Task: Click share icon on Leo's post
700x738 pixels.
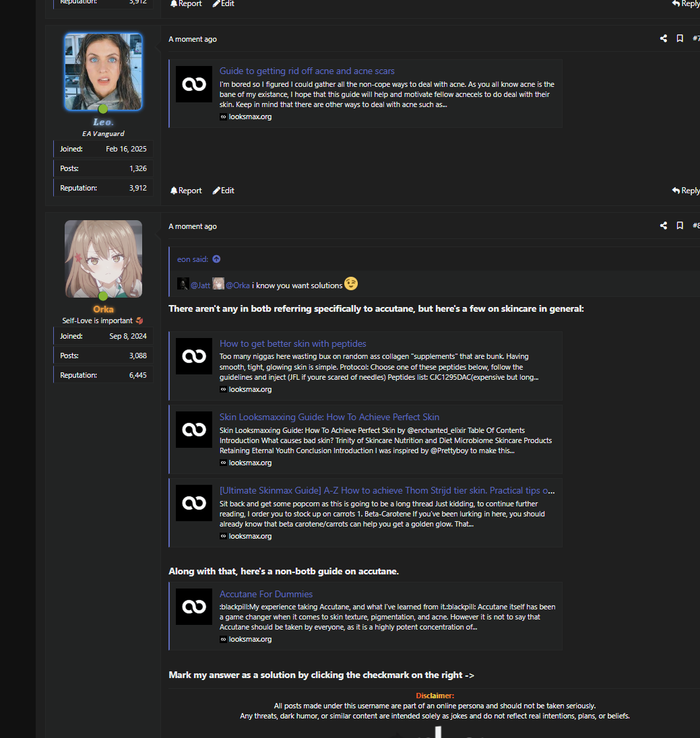Action: pos(664,38)
